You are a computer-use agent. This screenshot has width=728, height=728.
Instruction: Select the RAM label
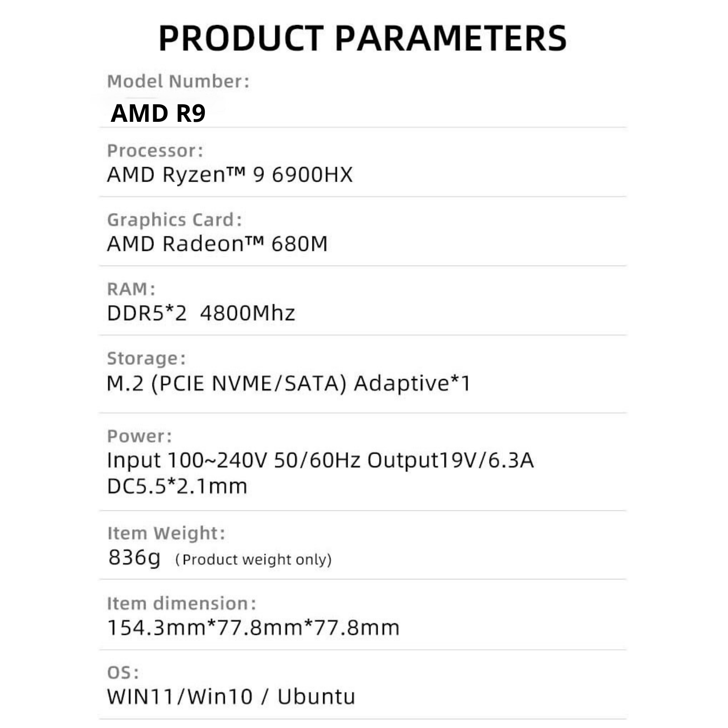(x=131, y=289)
